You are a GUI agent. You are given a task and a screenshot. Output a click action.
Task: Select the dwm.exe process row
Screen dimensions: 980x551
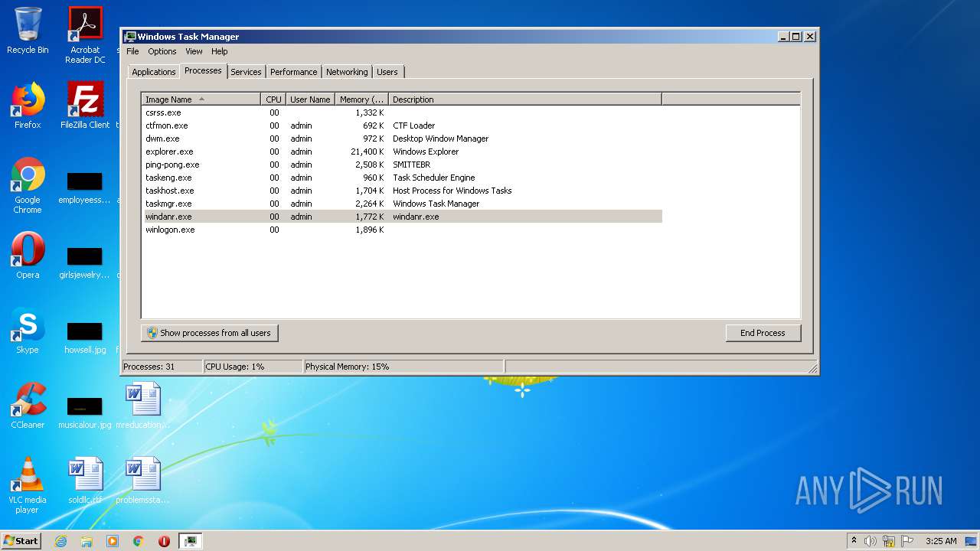[402, 139]
